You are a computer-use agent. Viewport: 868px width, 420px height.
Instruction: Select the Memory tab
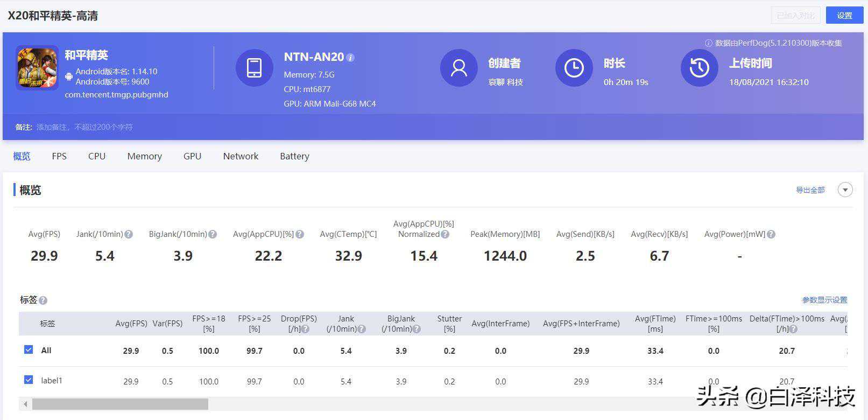pos(144,156)
